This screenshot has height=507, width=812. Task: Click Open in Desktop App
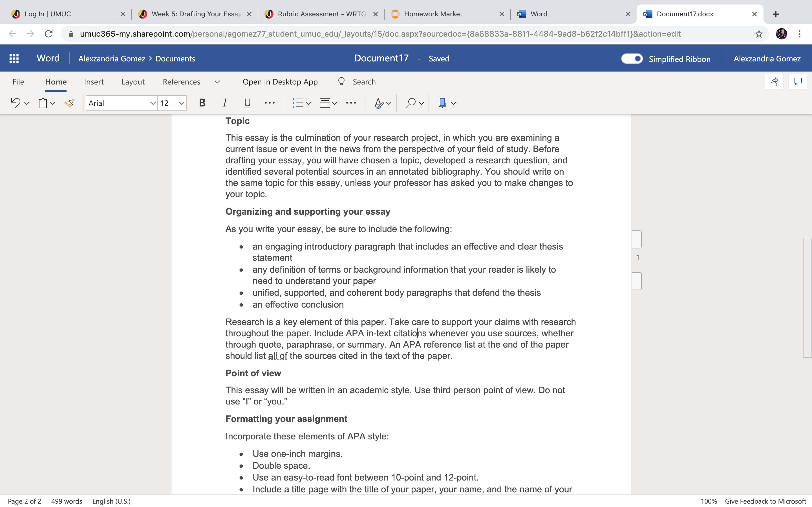coord(280,82)
